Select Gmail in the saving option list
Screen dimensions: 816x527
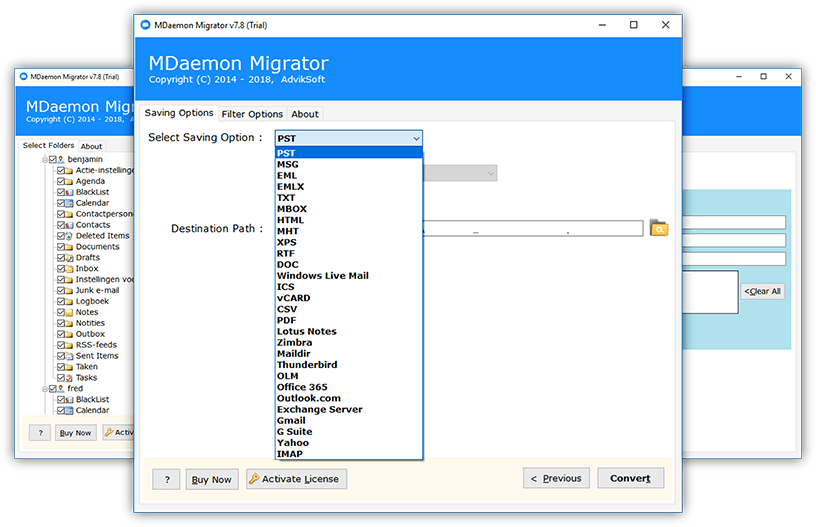click(x=349, y=421)
